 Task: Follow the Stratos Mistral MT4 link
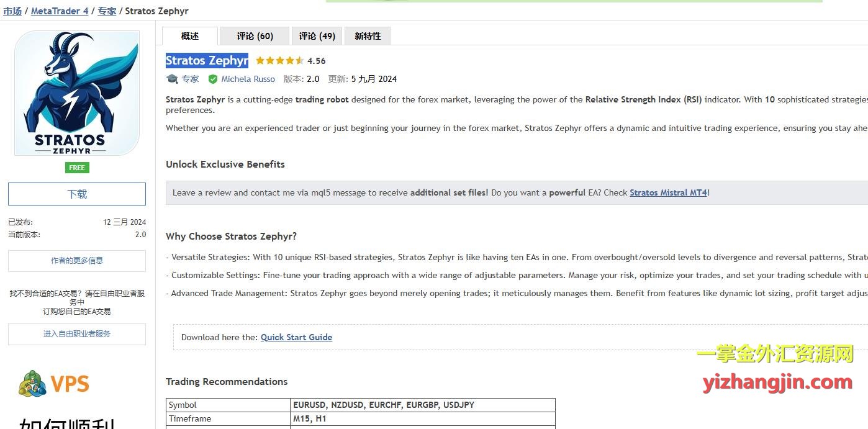click(x=668, y=192)
